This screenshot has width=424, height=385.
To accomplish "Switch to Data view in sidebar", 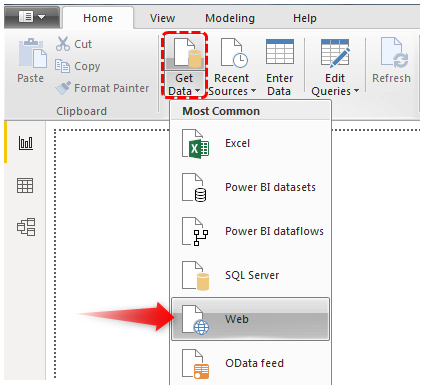I will tap(25, 185).
